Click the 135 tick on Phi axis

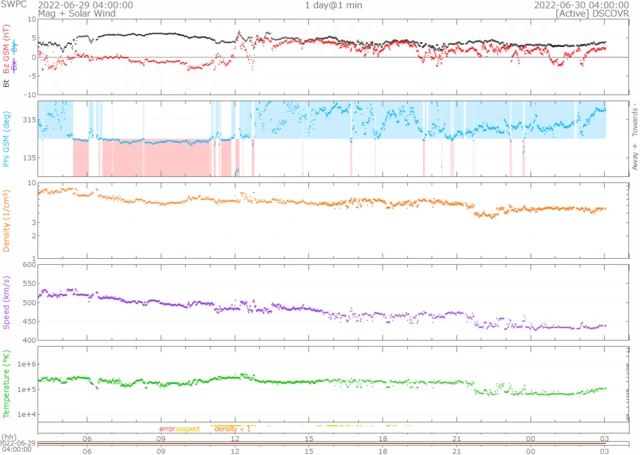[29, 158]
